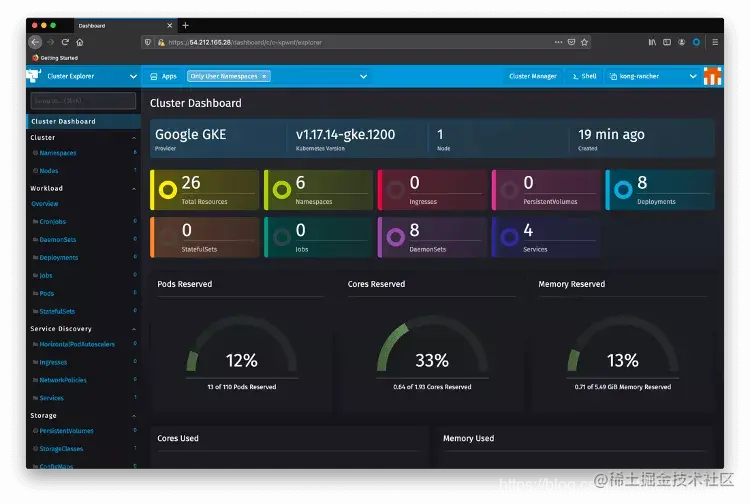The width and height of the screenshot is (750, 504).
Task: Open Services in the sidebar
Action: tap(51, 398)
